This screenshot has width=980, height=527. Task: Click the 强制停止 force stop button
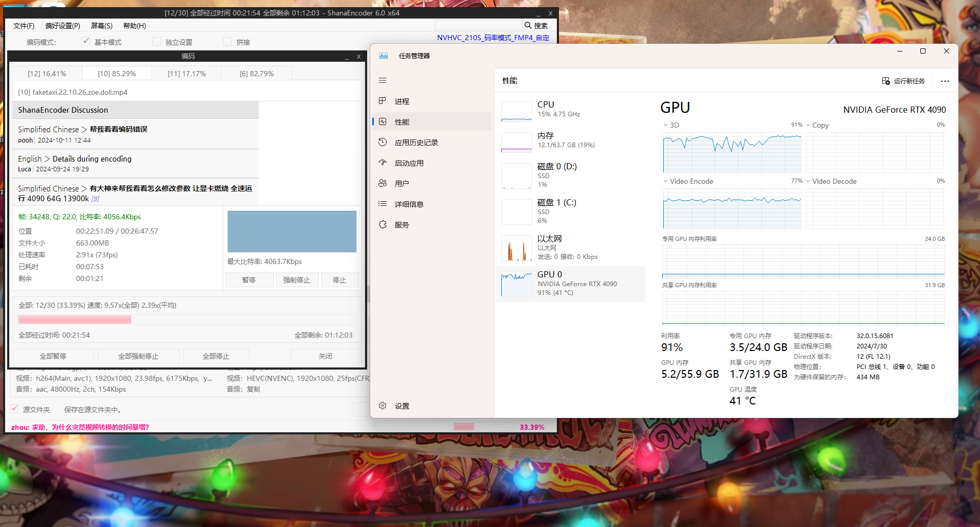[297, 280]
